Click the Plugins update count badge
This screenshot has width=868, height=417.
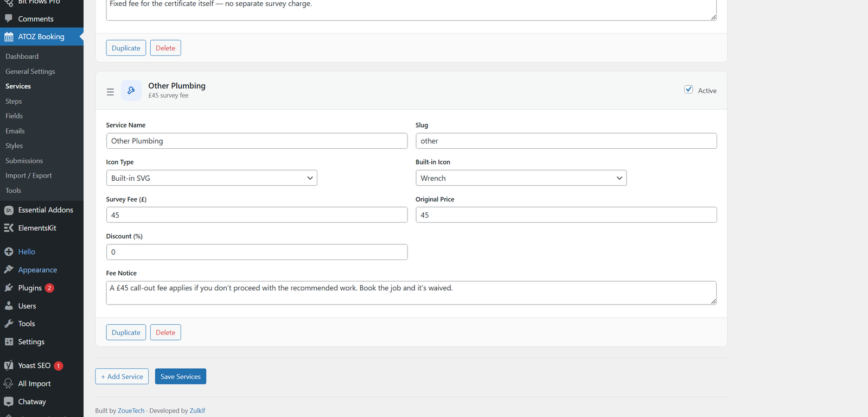tap(49, 288)
